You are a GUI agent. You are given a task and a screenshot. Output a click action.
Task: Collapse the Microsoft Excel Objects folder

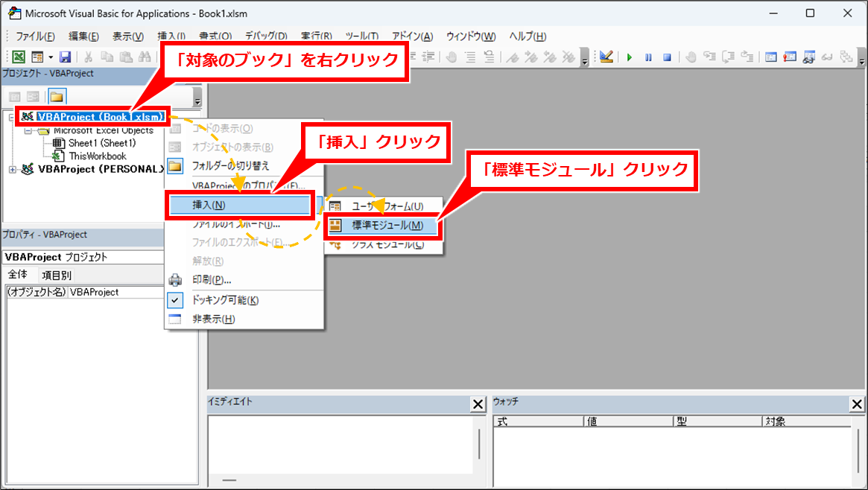(28, 130)
